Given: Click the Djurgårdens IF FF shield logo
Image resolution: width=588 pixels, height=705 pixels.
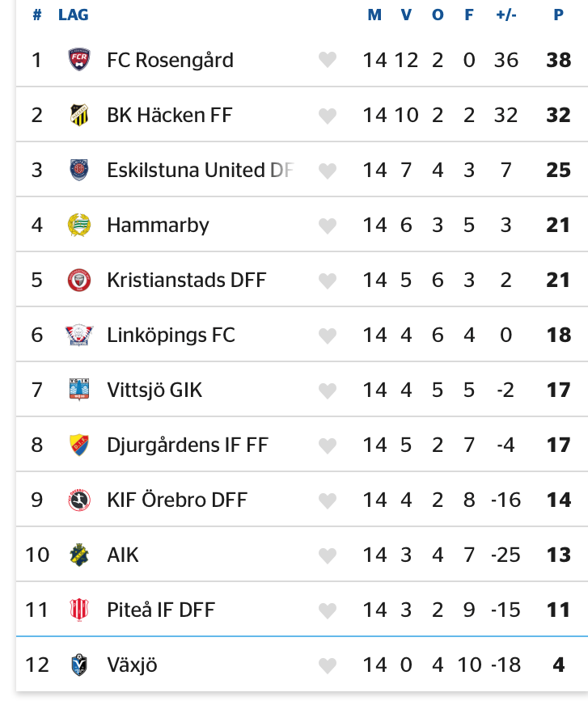Looking at the screenshot, I should pyautogui.click(x=78, y=445).
